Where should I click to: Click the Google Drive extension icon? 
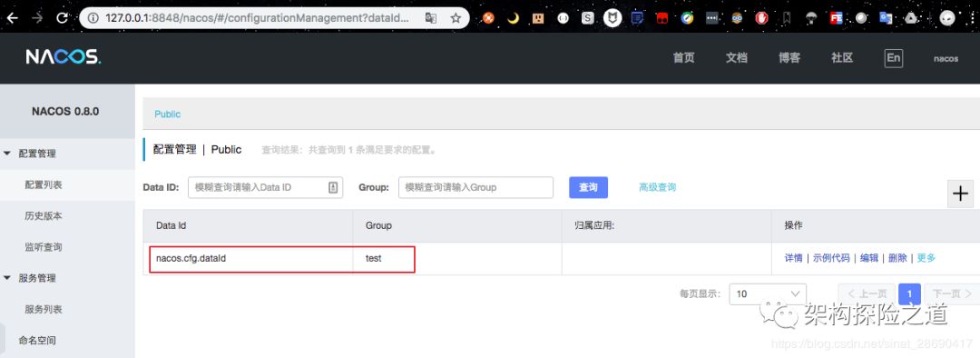(911, 18)
